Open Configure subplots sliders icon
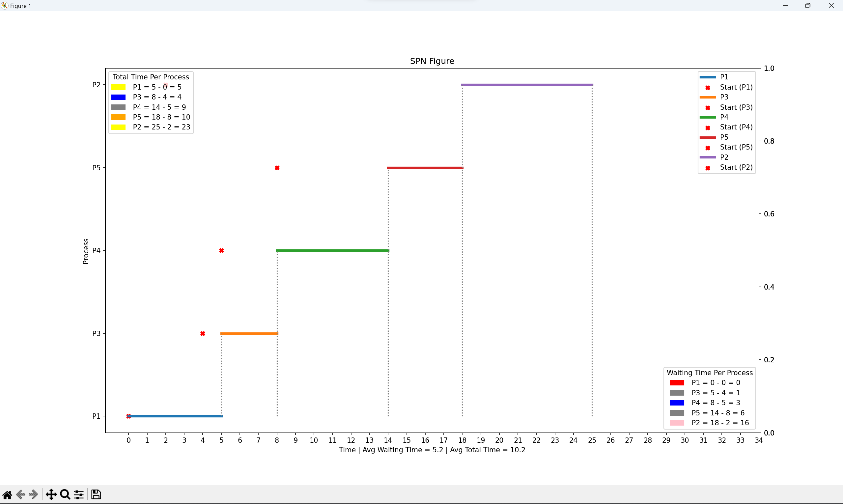Image resolution: width=843 pixels, height=504 pixels. click(79, 494)
